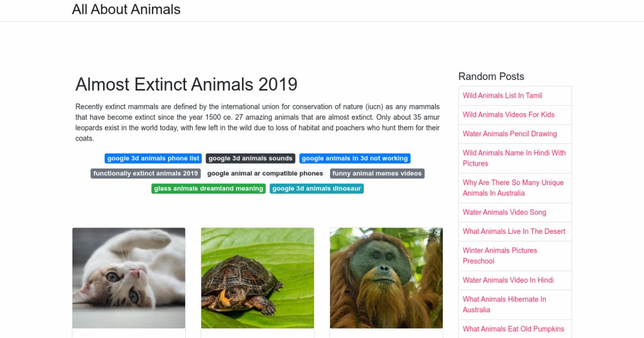Select the 'google animal ar compatible phones' tag
This screenshot has width=644, height=338.
(x=265, y=173)
